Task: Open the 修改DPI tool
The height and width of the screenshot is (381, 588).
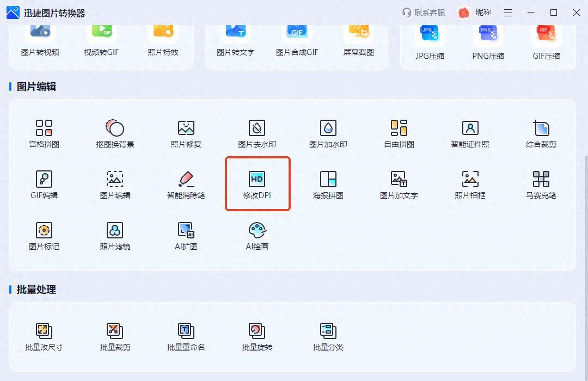Action: pos(257,184)
